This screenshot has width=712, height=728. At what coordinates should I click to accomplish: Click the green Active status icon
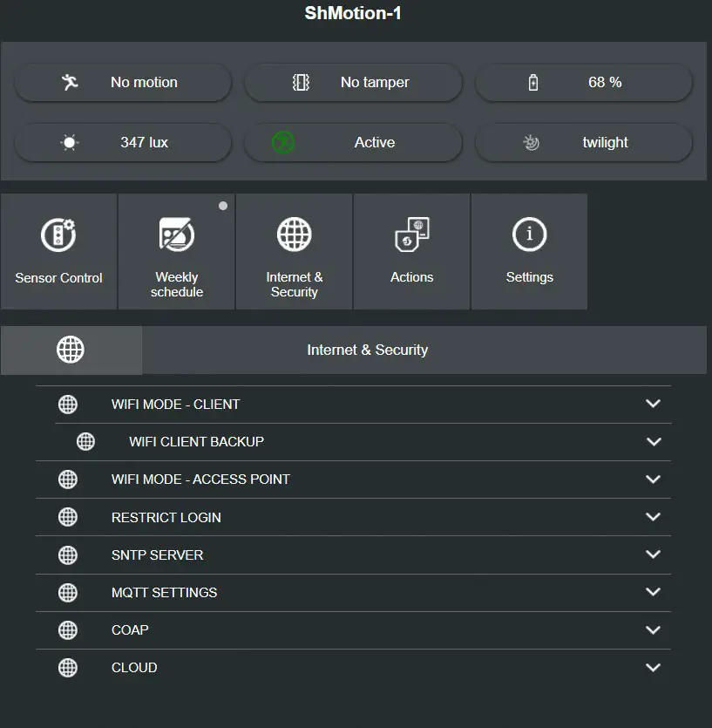click(281, 142)
